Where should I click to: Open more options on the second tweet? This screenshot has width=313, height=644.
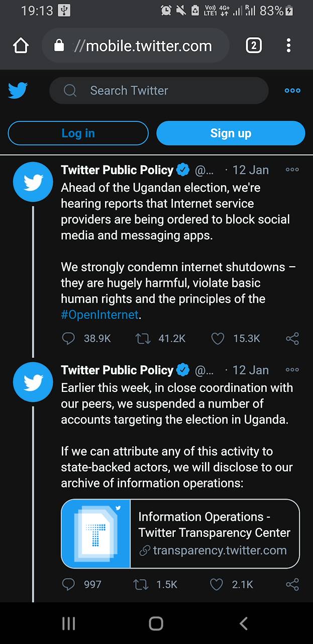(292, 370)
